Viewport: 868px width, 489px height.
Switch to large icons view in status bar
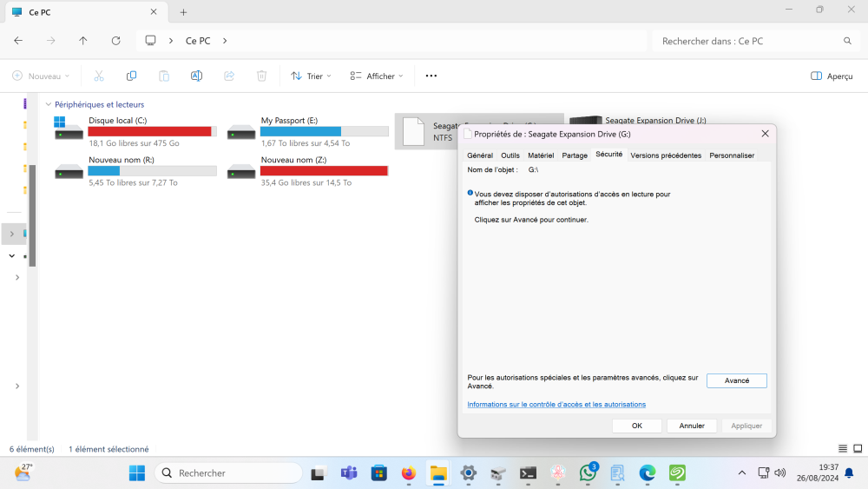[x=858, y=449]
